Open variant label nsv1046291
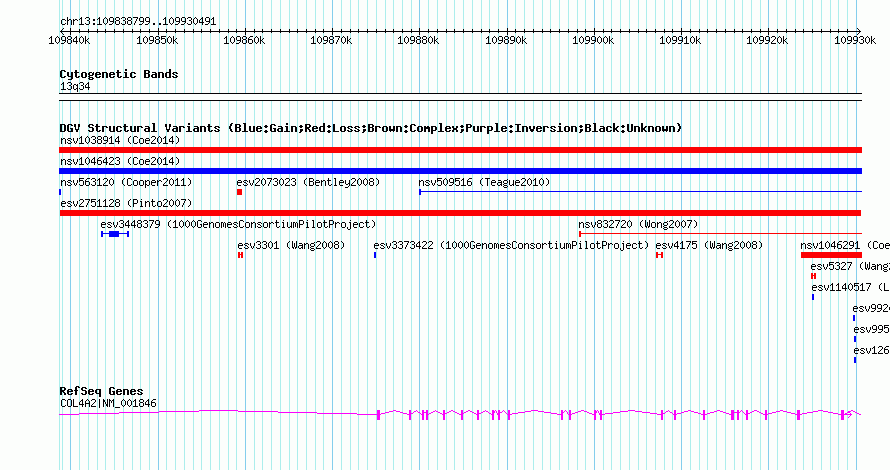This screenshot has height=470, width=890. (845, 245)
